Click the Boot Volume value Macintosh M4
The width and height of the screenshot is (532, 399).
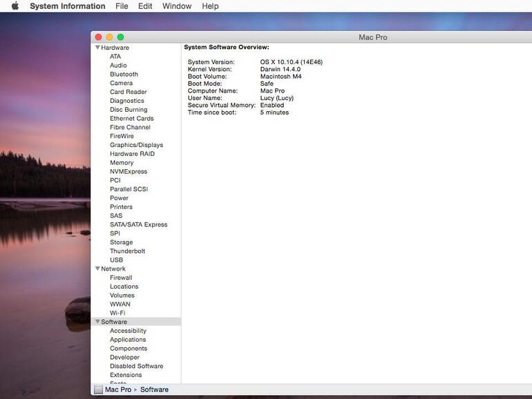pyautogui.click(x=281, y=76)
